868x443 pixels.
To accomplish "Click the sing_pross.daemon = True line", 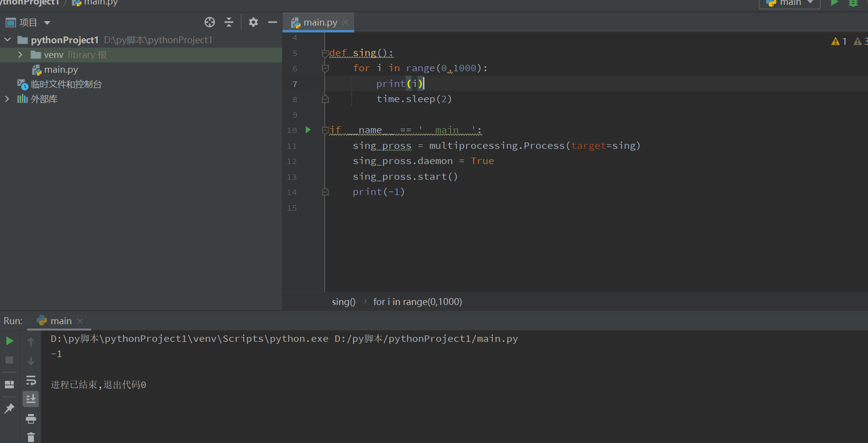I will tap(423, 161).
